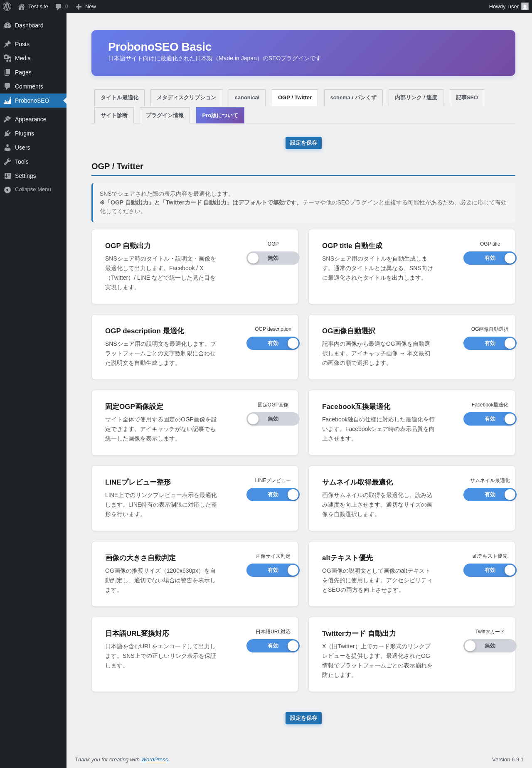Select the canonical tab
The width and height of the screenshot is (532, 768).
click(247, 98)
